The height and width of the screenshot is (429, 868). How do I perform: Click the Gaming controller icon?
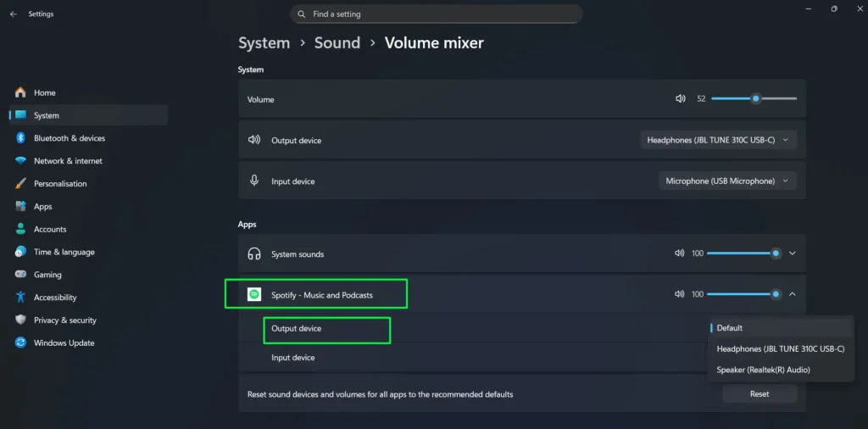[20, 274]
